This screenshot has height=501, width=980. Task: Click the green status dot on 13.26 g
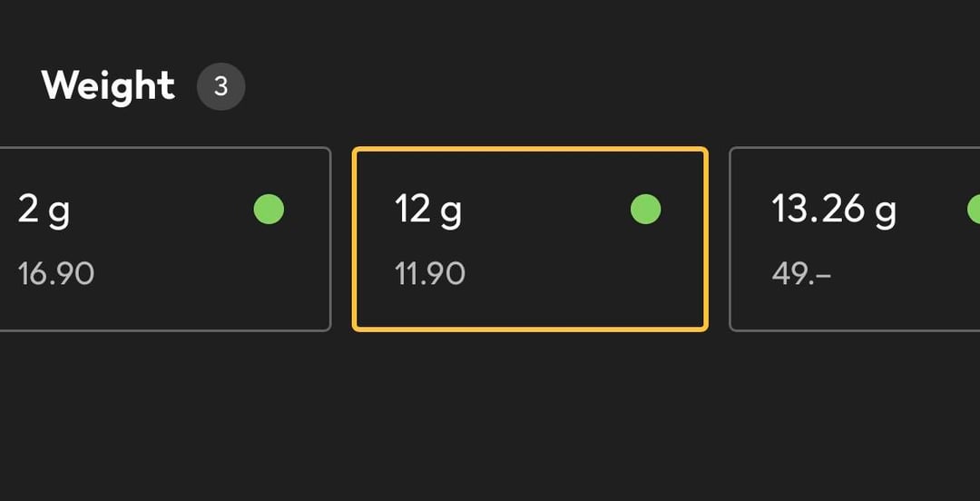point(974,210)
